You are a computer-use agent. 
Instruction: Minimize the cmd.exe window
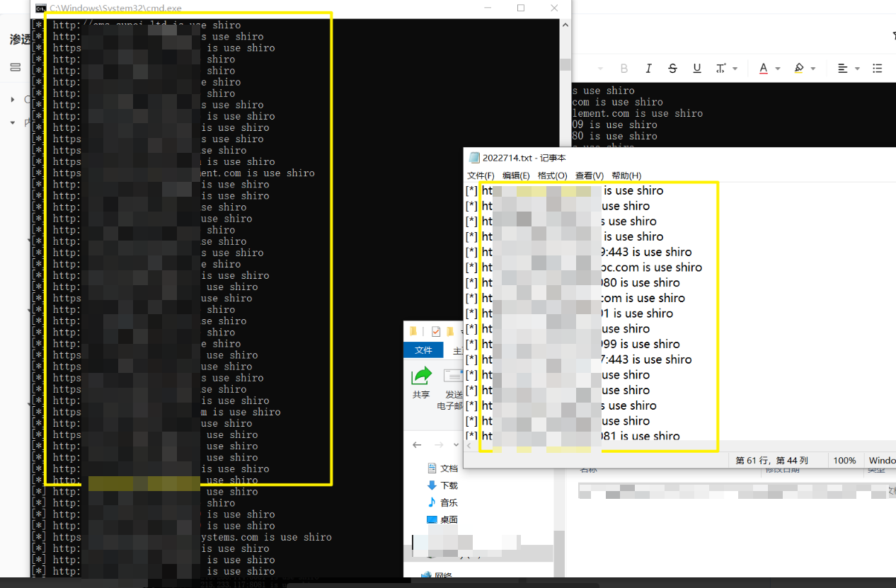(x=488, y=8)
